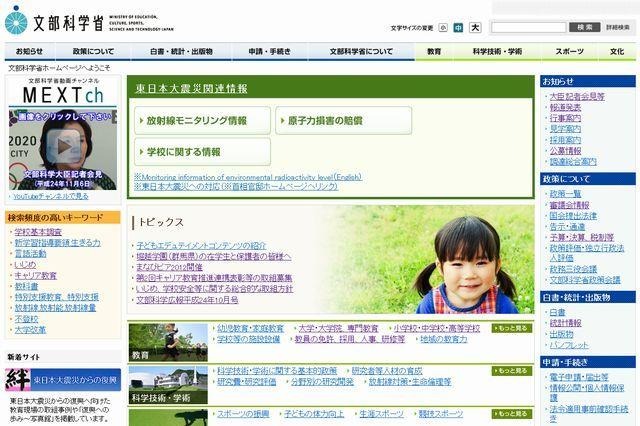Click the 放射線モニタリング情報 button
This screenshot has width=640, height=426.
click(202, 121)
